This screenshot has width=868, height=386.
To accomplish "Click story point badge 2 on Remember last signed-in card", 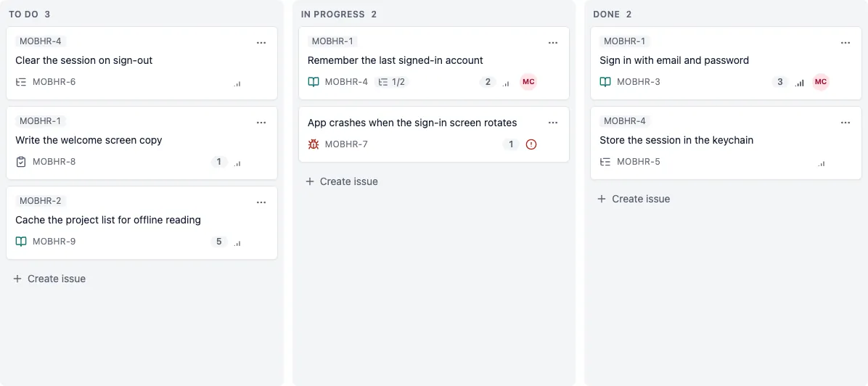I will [488, 82].
